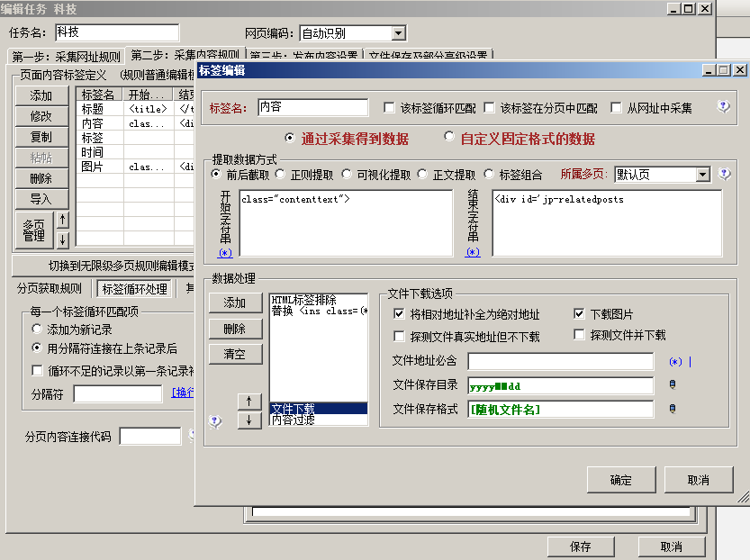The height and width of the screenshot is (560, 750).
Task: Click (*) link under 开始字符串
Action: pos(224,253)
